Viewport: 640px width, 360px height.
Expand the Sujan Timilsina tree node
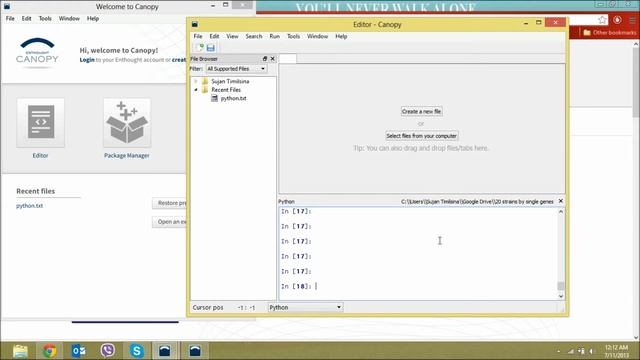coord(196,81)
